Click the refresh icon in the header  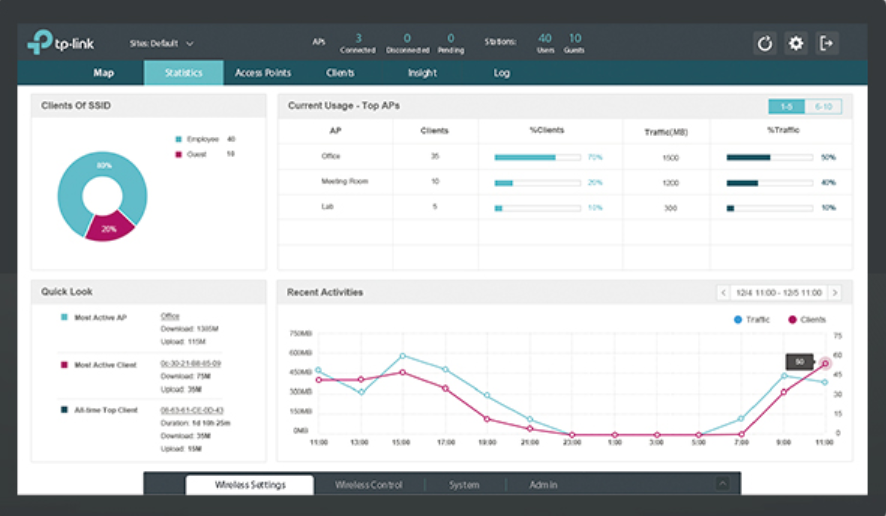(x=764, y=43)
